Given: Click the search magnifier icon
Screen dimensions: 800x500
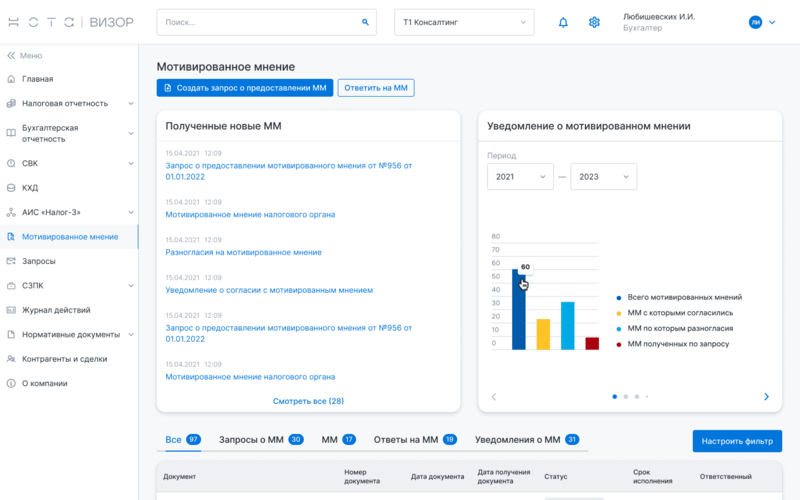Looking at the screenshot, I should (365, 22).
